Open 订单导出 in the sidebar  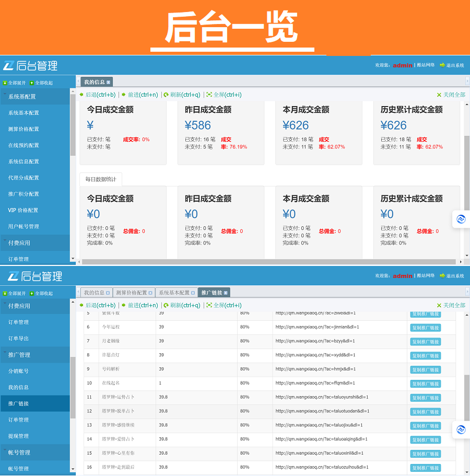[18, 339]
